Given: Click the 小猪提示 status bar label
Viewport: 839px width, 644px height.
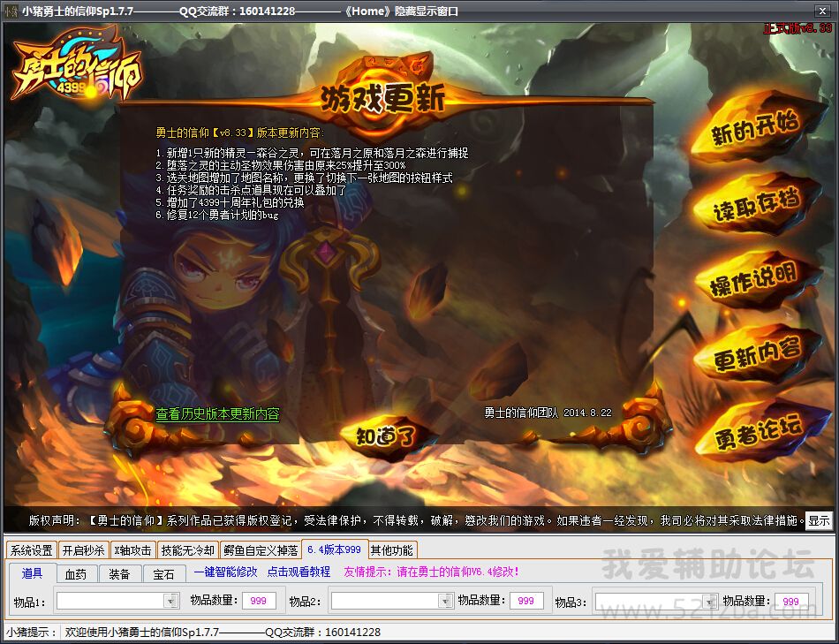Looking at the screenshot, I should (32, 633).
